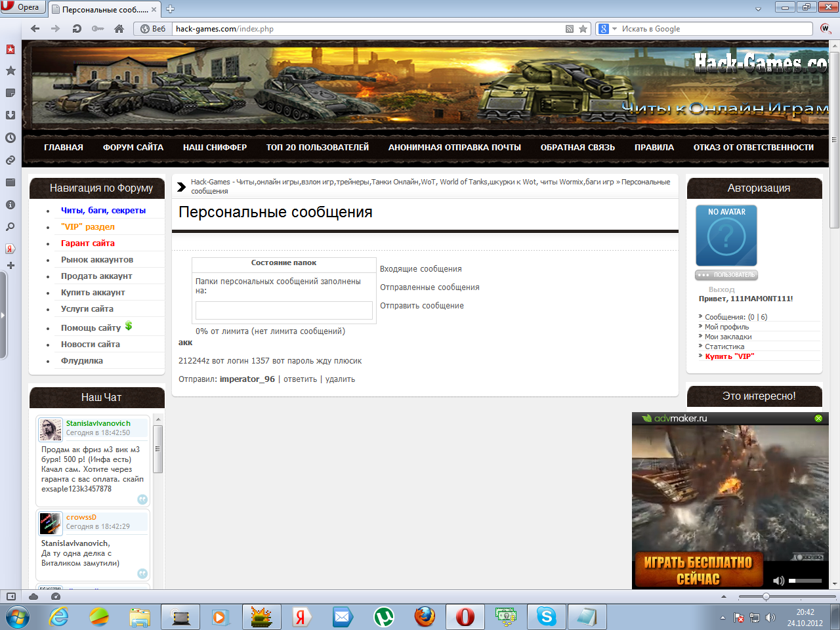
Task: Open the Windows Start button
Action: 18,617
